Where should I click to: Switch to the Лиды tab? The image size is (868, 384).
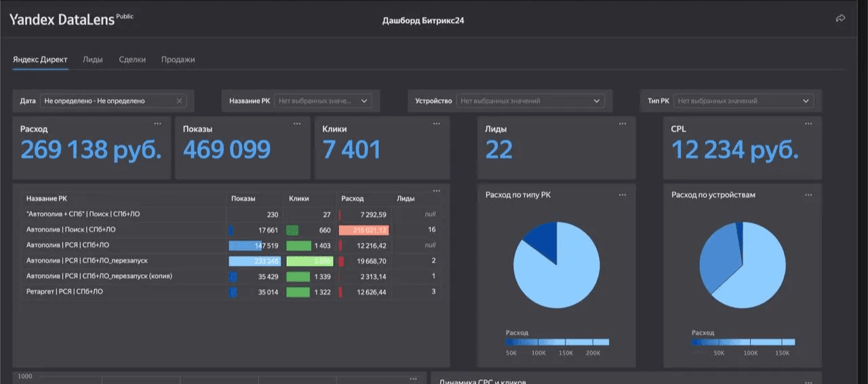coord(93,59)
